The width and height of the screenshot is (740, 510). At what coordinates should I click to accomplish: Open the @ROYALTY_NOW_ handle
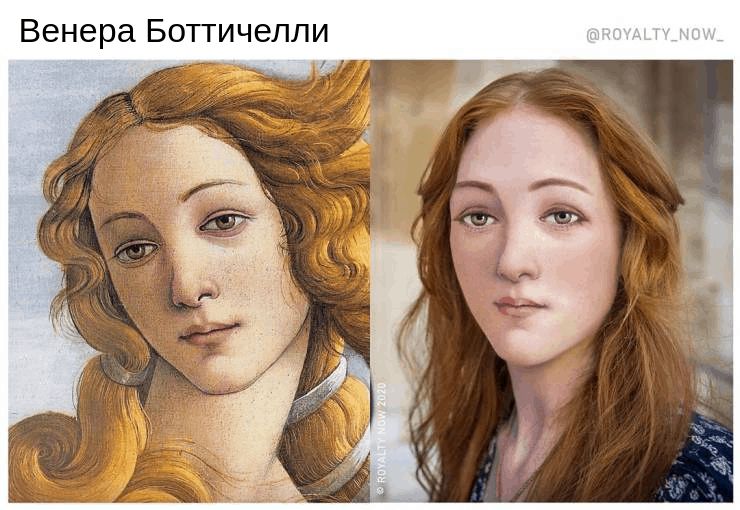(655, 35)
